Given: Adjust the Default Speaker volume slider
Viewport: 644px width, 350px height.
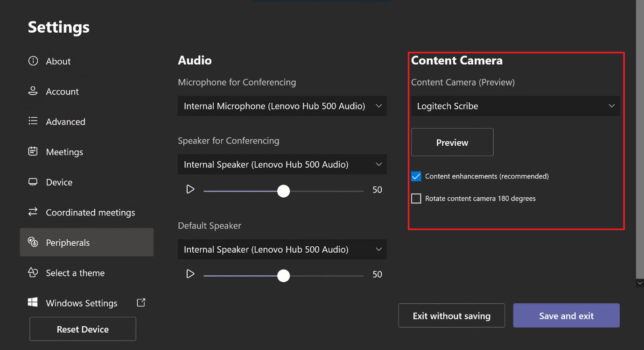Looking at the screenshot, I should click(x=283, y=276).
